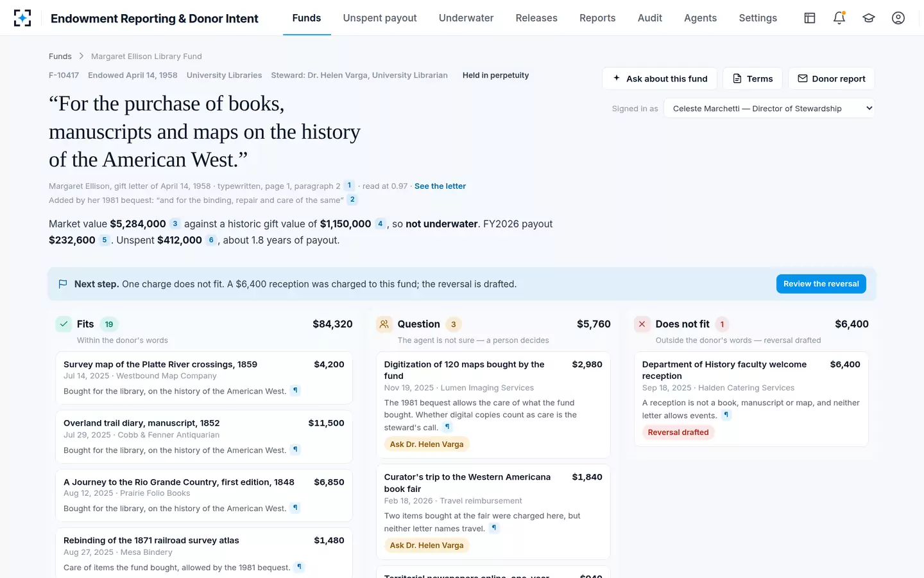Open the notifications bell
Image resolution: width=924 pixels, height=578 pixels.
(839, 18)
